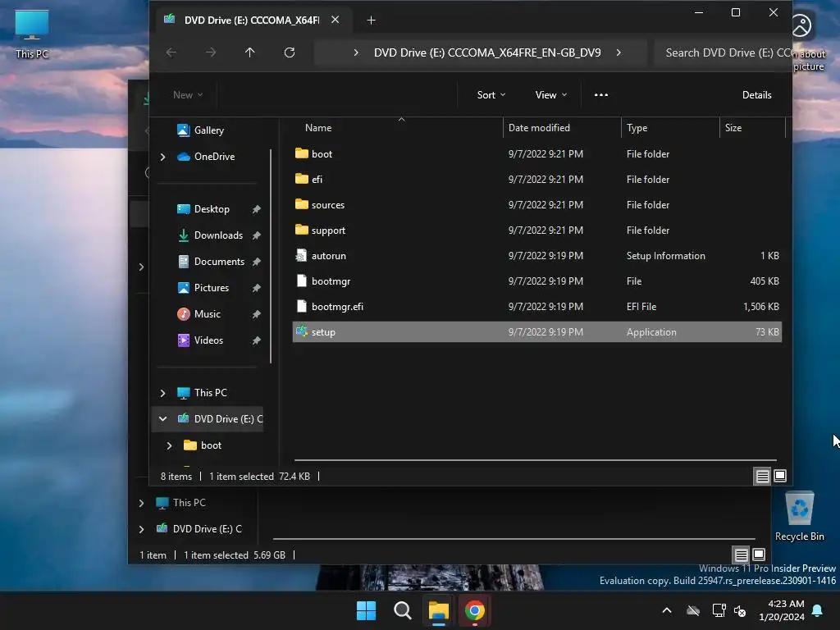Open taskbar Search
The image size is (840, 630).
click(x=402, y=610)
